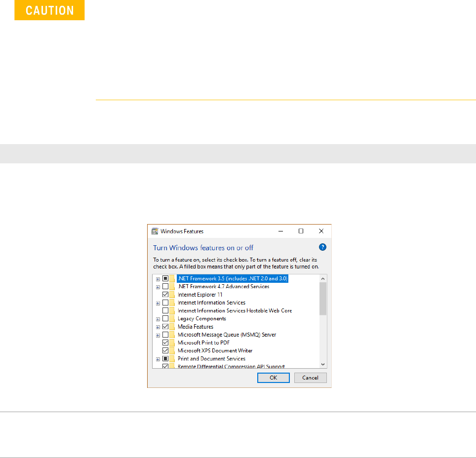
Task: Minimize the Windows Features dialog
Action: pyautogui.click(x=281, y=231)
